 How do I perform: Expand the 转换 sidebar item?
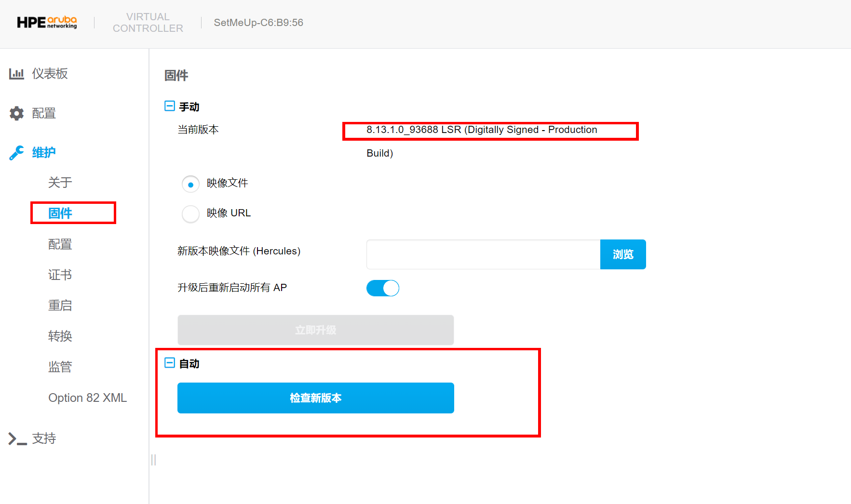click(x=60, y=336)
